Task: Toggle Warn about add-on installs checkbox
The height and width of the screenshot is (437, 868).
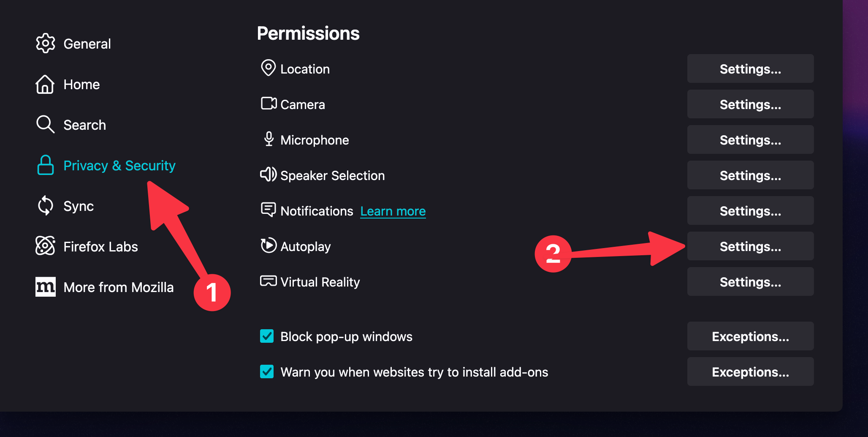Action: click(x=267, y=372)
